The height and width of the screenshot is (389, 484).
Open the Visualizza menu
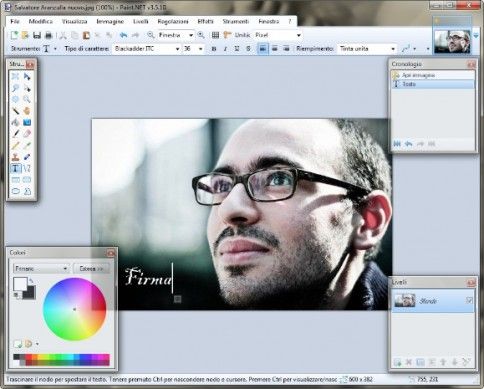coord(74,21)
